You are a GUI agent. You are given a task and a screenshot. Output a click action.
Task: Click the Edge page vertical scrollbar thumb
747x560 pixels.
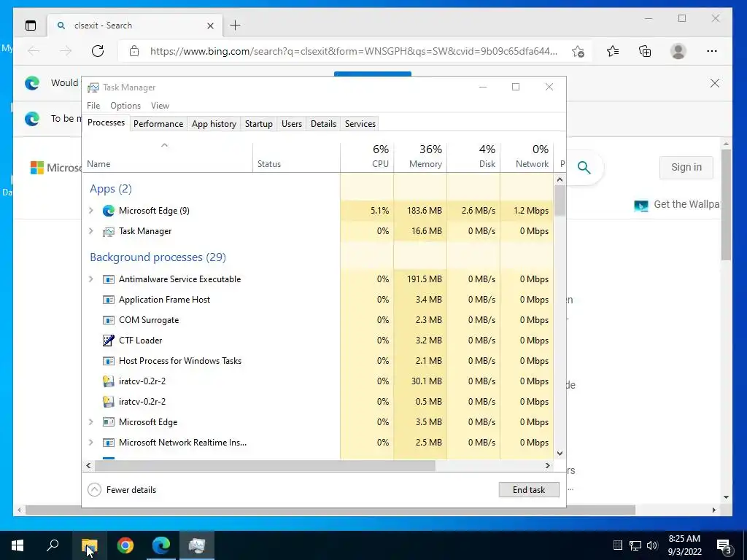pyautogui.click(x=726, y=205)
